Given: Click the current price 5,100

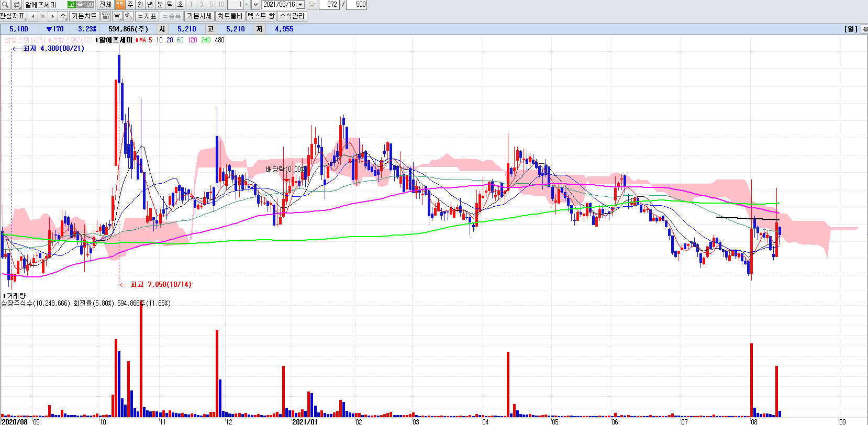Looking at the screenshot, I should (x=19, y=29).
